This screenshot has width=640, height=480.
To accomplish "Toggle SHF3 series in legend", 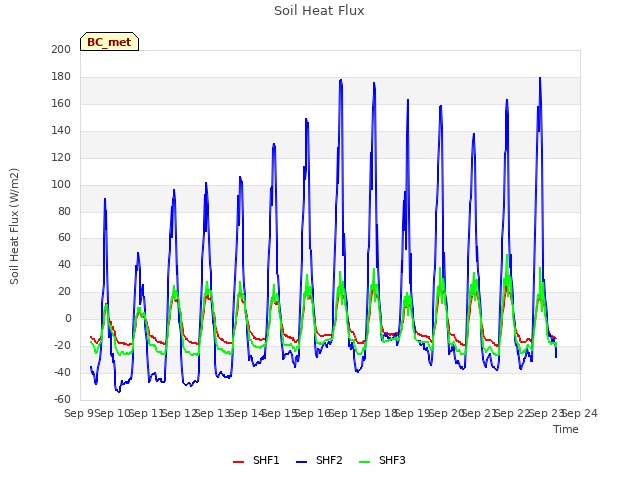I will click(x=382, y=460).
